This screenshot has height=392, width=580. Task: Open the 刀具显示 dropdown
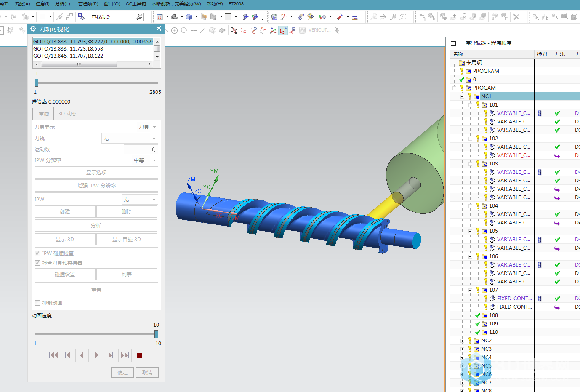pos(147,127)
